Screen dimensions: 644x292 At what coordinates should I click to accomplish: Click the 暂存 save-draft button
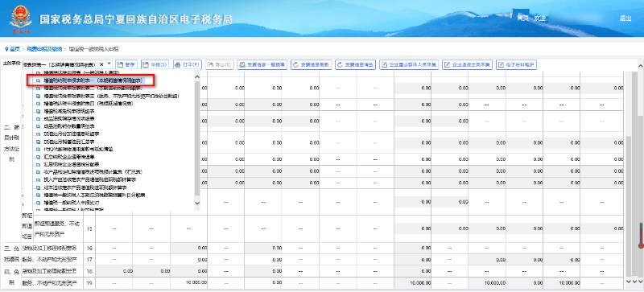126,64
